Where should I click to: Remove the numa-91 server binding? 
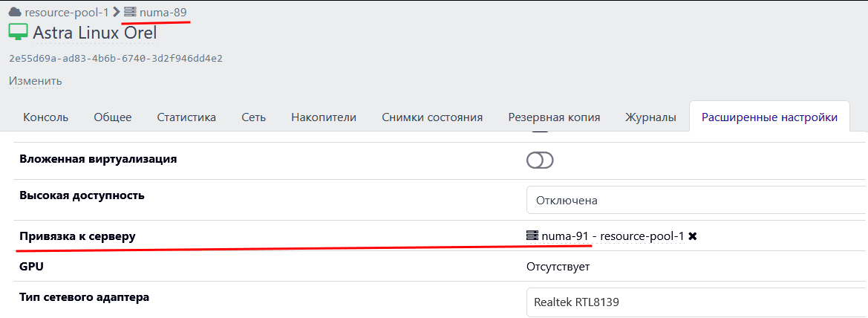coord(693,236)
